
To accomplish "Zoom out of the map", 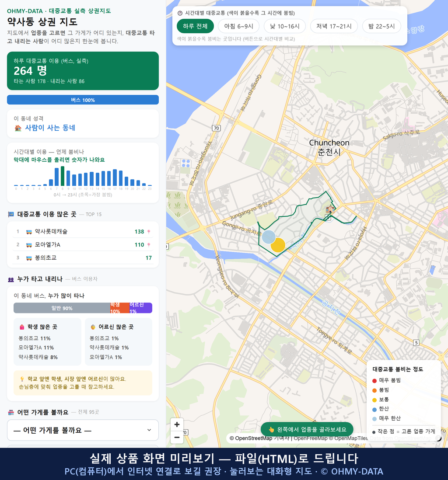I will click(x=177, y=437).
